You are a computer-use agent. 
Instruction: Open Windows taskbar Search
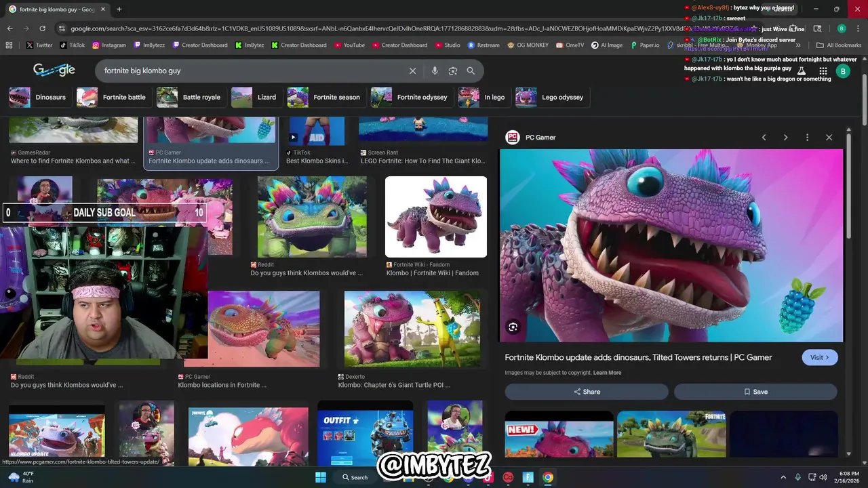(x=355, y=477)
